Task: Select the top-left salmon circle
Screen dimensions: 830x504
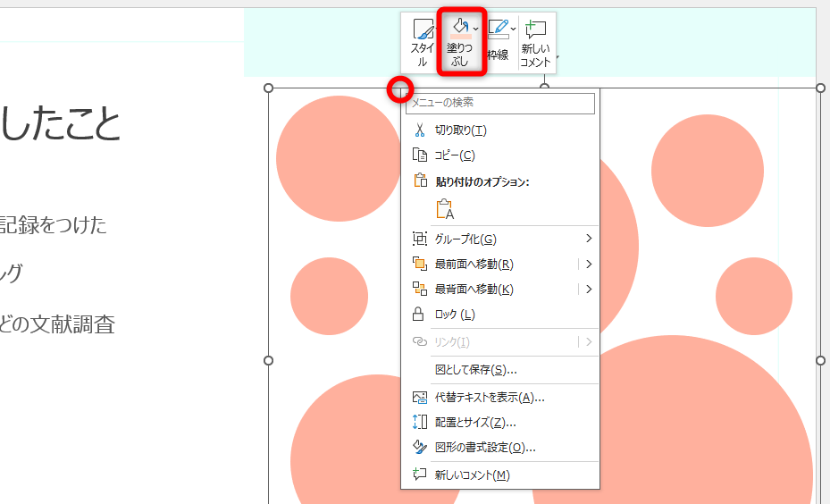Action: (339, 158)
